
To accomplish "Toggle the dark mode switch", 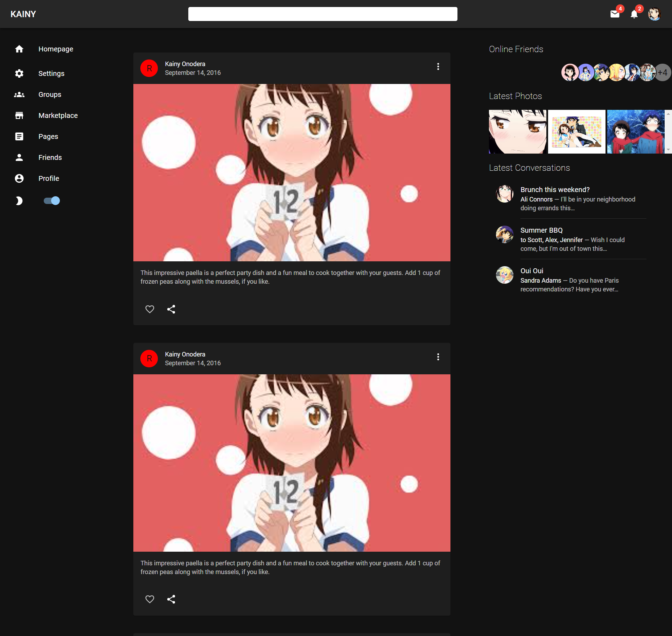I will point(52,201).
